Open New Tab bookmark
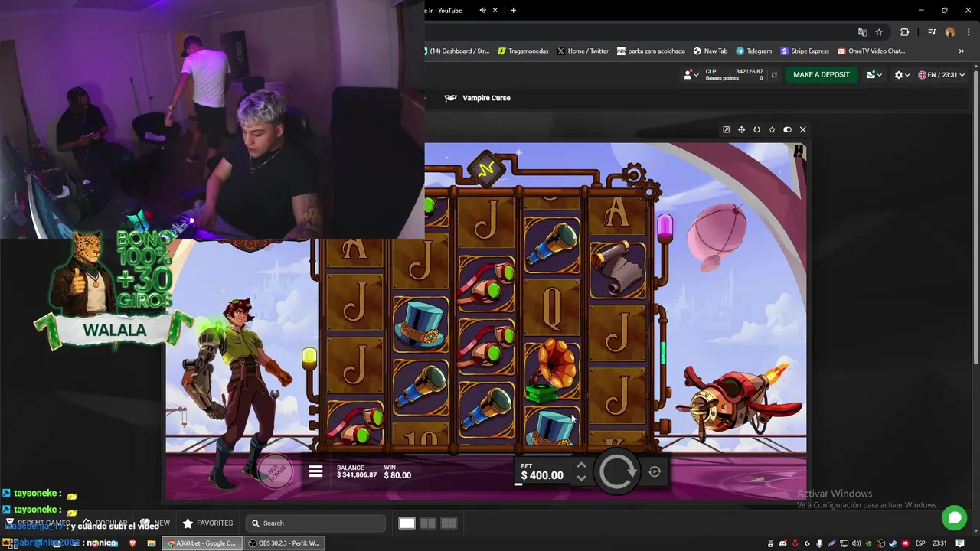 pos(710,51)
